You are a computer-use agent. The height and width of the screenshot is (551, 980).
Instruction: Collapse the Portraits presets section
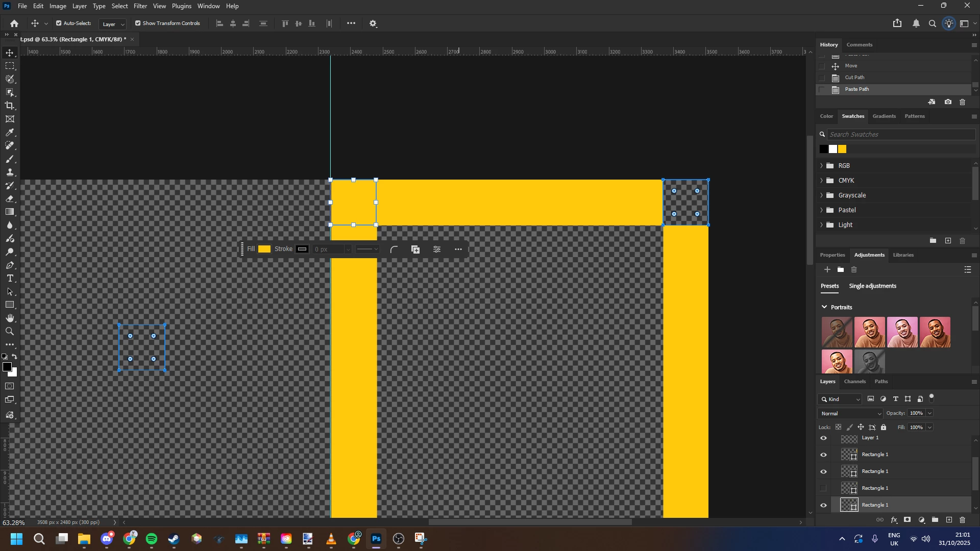(824, 307)
